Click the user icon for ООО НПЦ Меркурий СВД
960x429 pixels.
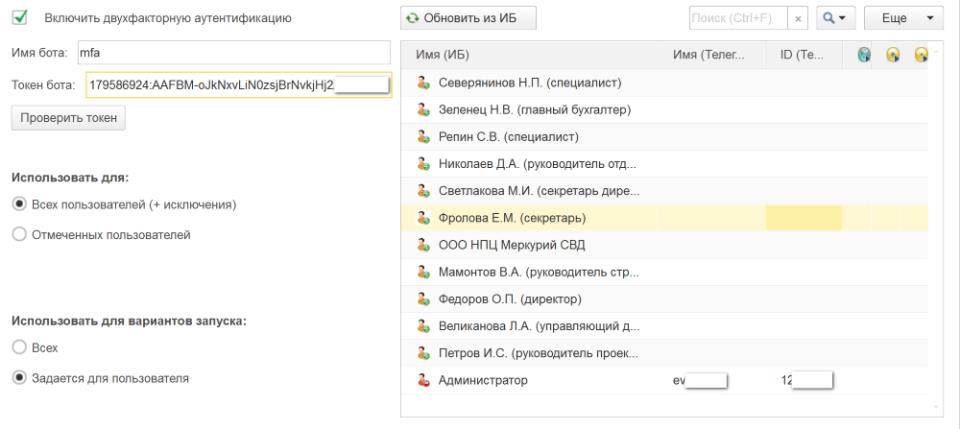[x=423, y=244]
